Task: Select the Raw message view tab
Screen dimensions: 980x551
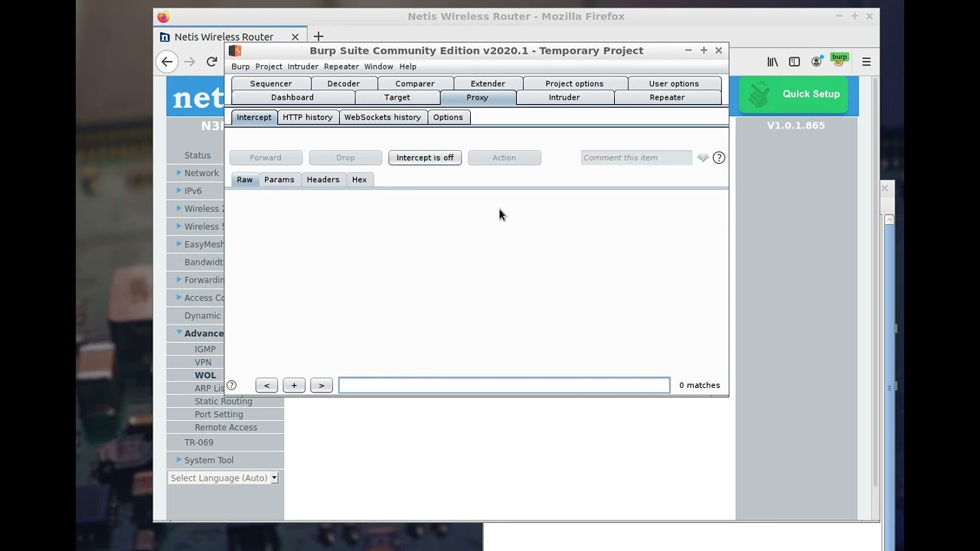Action: [244, 180]
